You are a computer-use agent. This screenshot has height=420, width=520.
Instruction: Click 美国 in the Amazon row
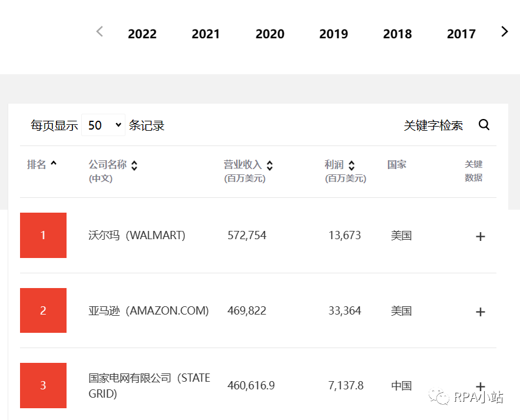click(x=401, y=311)
